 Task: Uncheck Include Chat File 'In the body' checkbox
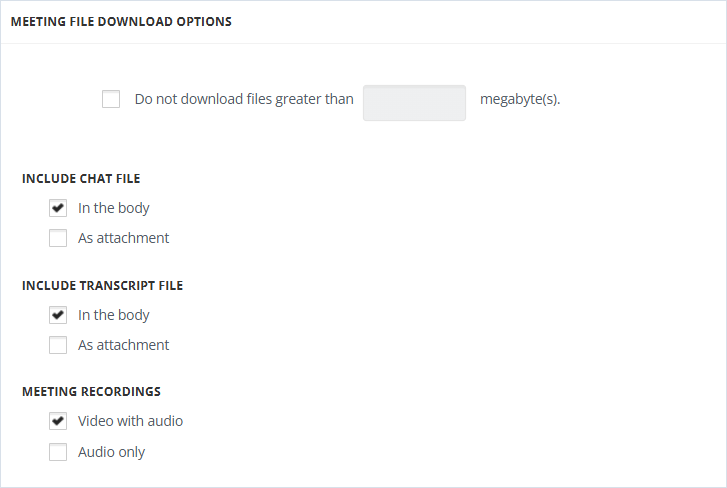coord(58,208)
